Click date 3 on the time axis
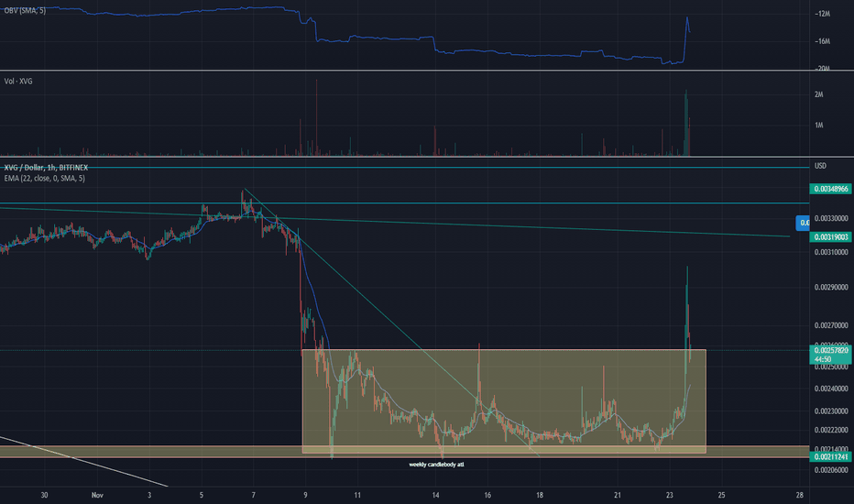The image size is (854, 504). pos(149,495)
